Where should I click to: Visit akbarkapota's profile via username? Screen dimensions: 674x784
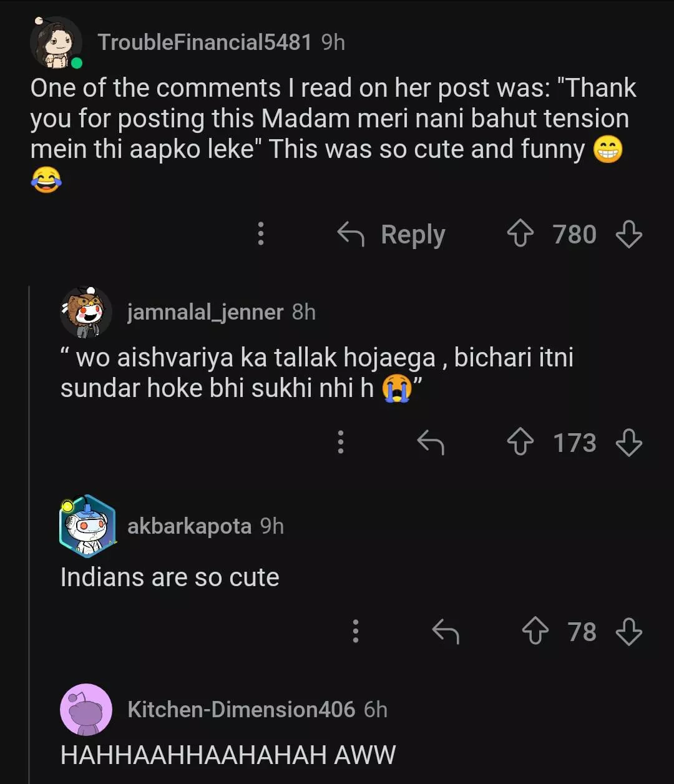pos(189,526)
